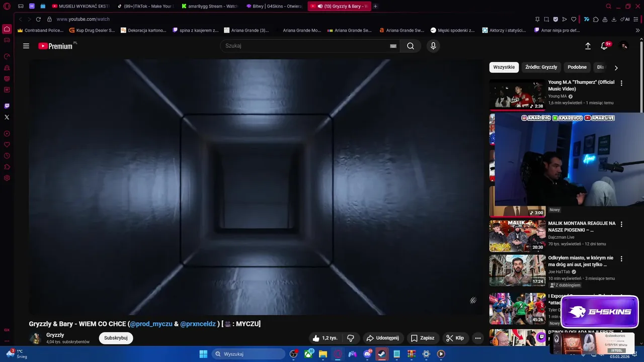Select the Źródło: Gryzzly chip
Viewport: 644px width, 362px height.
click(541, 67)
